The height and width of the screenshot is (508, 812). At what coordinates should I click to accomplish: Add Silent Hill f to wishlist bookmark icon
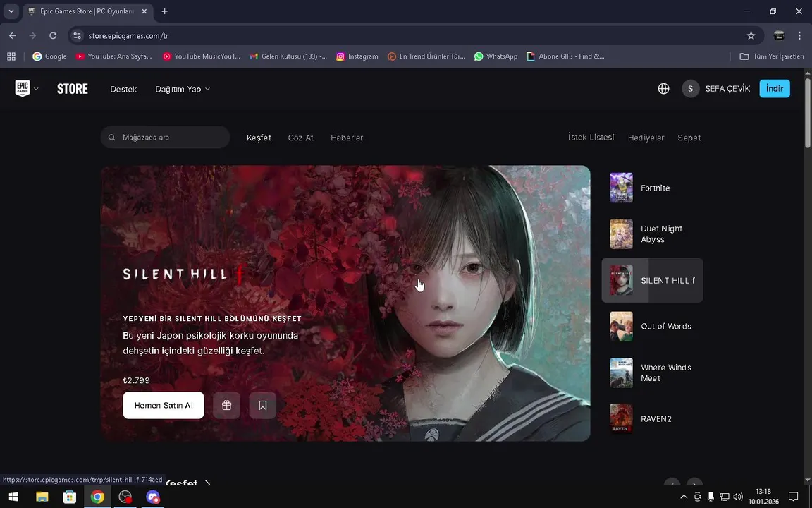262,406
